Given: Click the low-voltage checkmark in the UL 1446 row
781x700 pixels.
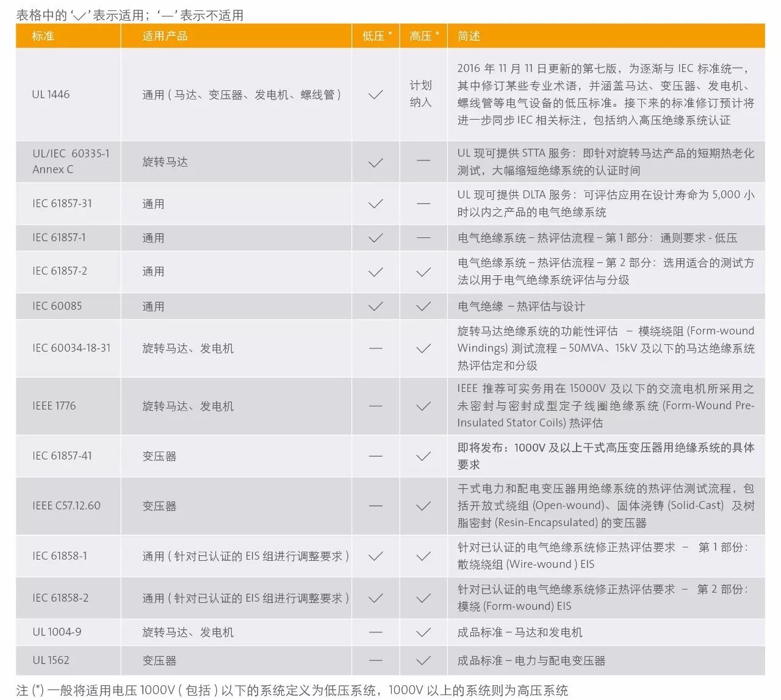Looking at the screenshot, I should click(376, 95).
